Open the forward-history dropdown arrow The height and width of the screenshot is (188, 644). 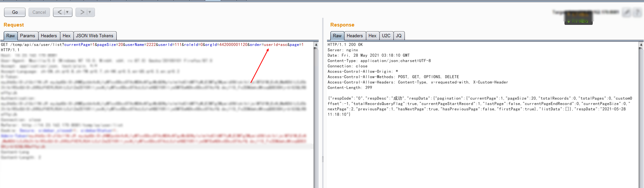(90, 12)
